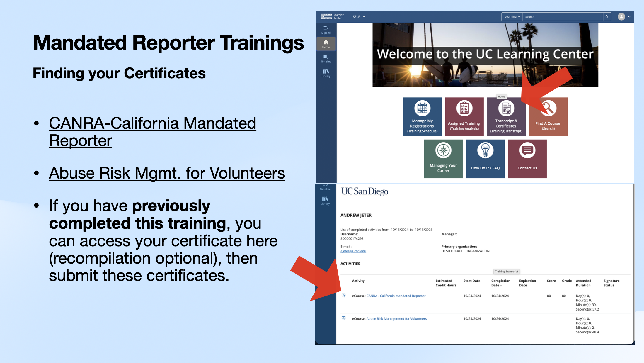Screen dimensions: 644x363
Task: Switch to the Home navigation tab
Action: (x=326, y=44)
